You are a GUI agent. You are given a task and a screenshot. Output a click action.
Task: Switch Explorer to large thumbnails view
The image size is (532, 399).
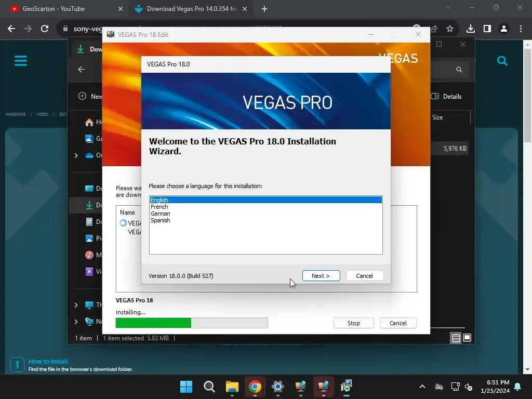click(467, 338)
